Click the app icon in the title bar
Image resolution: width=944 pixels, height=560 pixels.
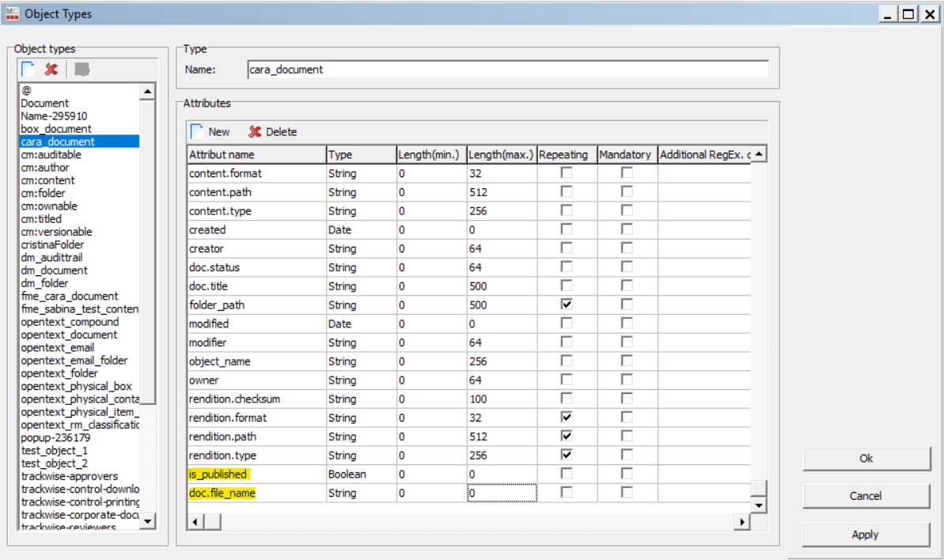click(11, 13)
